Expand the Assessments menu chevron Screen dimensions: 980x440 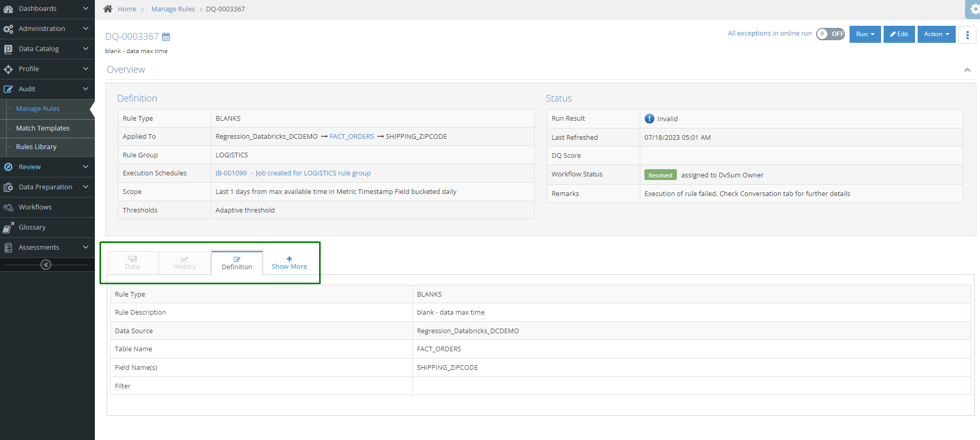click(86, 247)
